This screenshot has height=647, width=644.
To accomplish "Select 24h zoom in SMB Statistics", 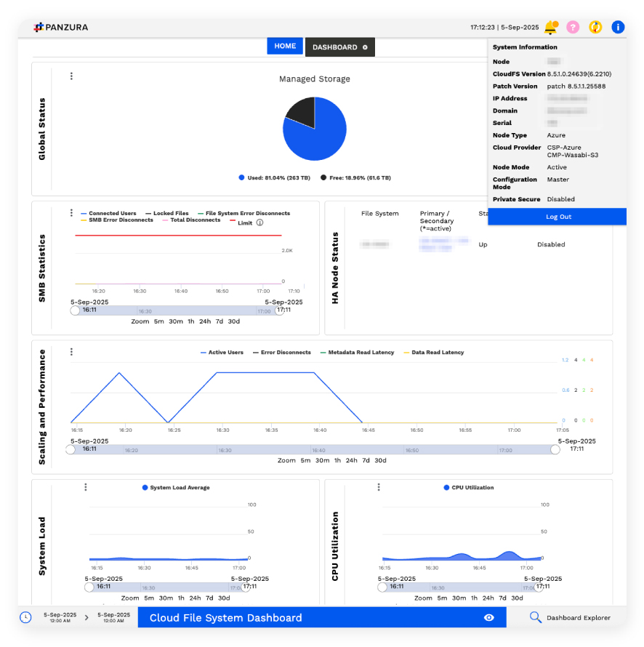I will point(205,321).
